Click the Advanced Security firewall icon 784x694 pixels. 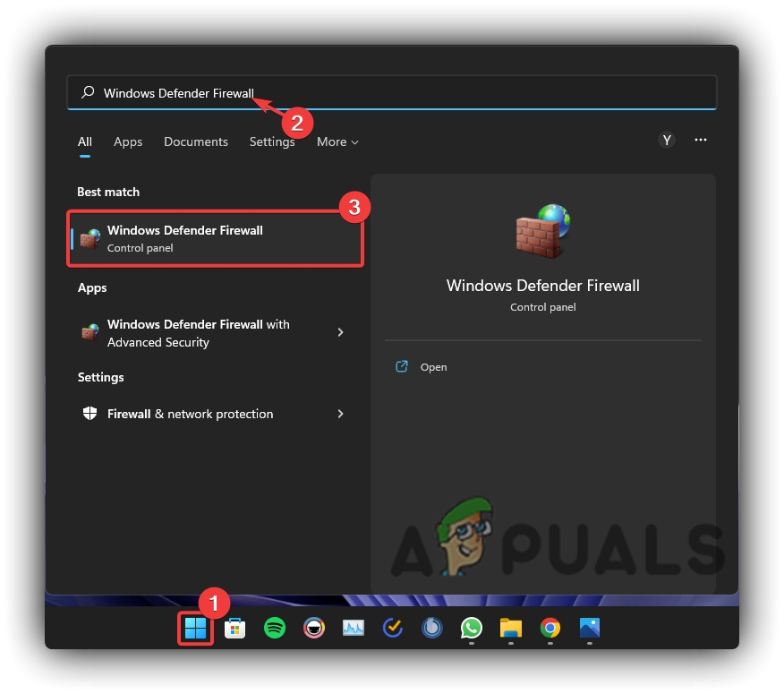(x=90, y=332)
